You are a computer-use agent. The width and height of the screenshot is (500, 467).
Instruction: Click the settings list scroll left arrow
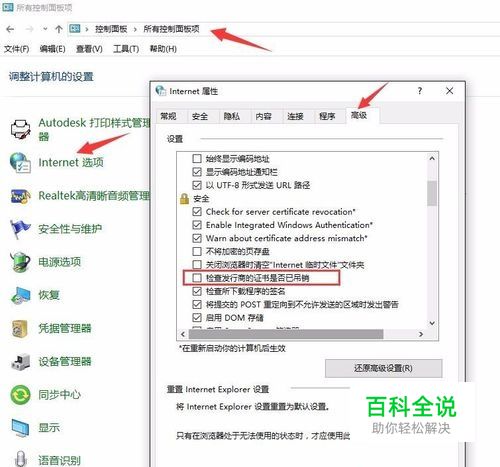click(x=183, y=334)
